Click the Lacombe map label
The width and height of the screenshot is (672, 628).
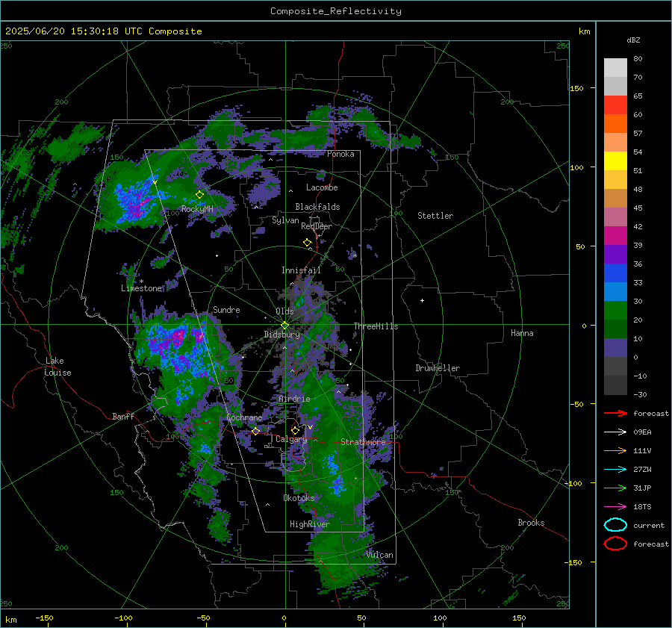pyautogui.click(x=322, y=187)
